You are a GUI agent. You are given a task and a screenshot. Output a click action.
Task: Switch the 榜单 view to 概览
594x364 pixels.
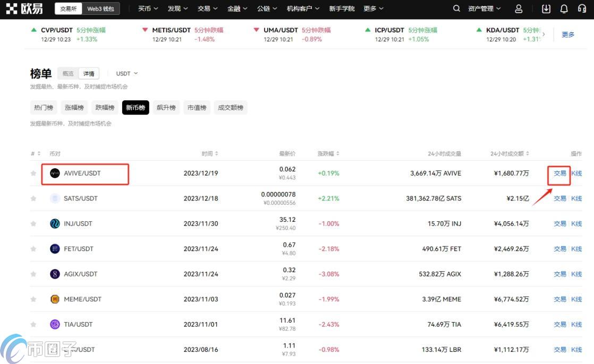[68, 73]
